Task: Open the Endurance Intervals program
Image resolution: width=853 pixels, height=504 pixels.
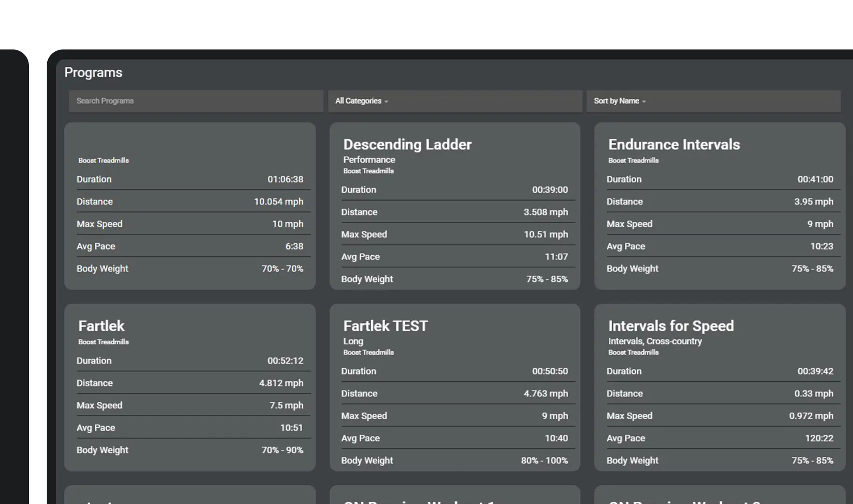Action: tap(674, 145)
